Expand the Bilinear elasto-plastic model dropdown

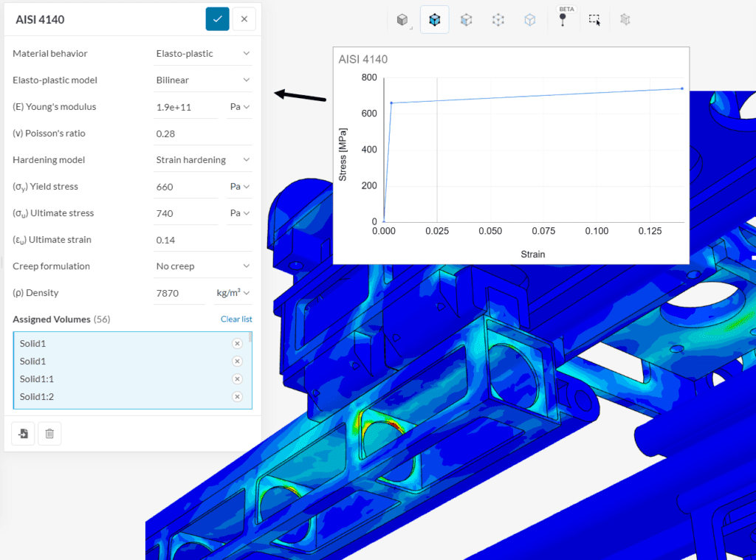(x=203, y=80)
